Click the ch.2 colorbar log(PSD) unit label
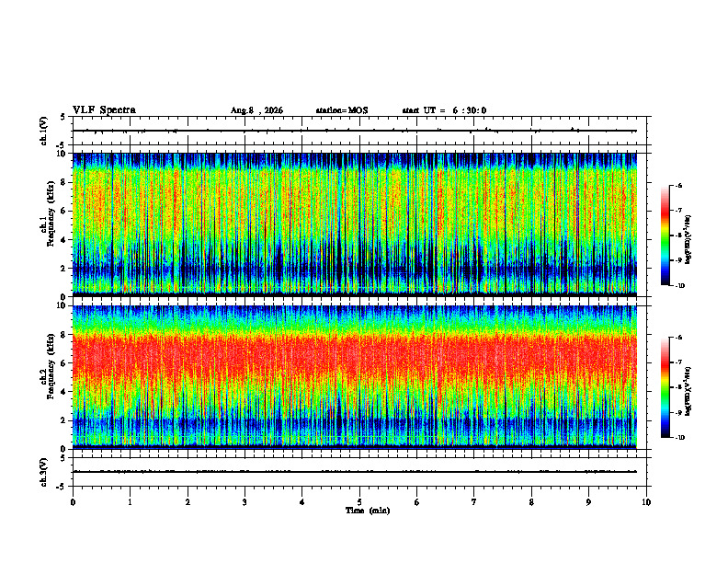728x563 pixels. (x=688, y=391)
